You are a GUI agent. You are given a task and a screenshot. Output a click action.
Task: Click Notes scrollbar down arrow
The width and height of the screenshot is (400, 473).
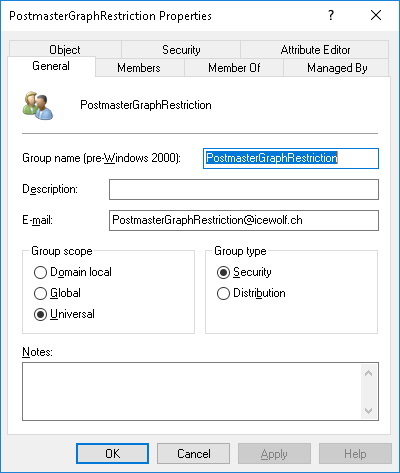point(369,410)
